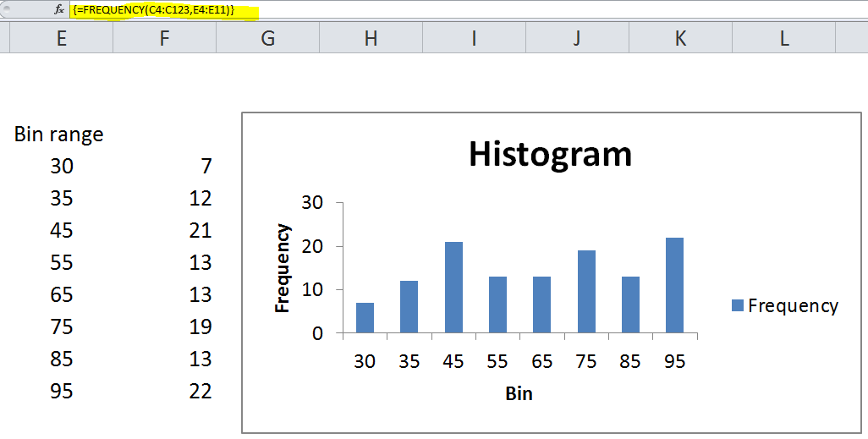Click horizontal axis label 65 under the chart
Image resolution: width=868 pixels, height=439 pixels.
(542, 361)
